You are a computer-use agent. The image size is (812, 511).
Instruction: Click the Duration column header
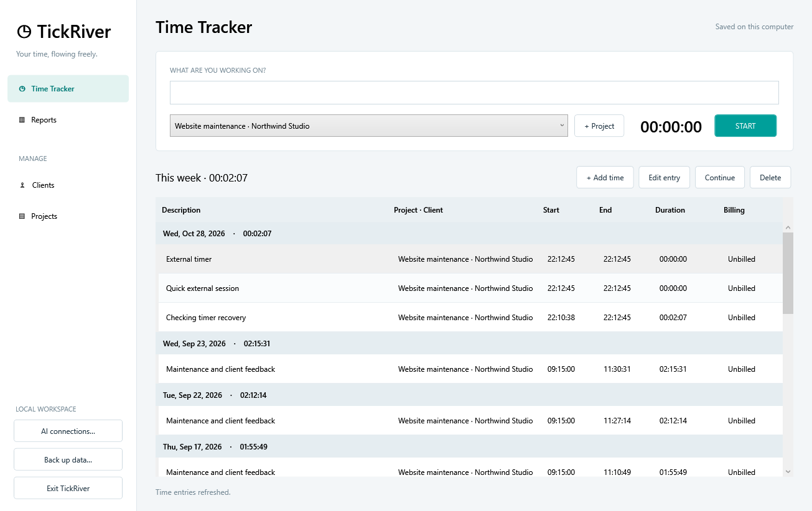[670, 210]
